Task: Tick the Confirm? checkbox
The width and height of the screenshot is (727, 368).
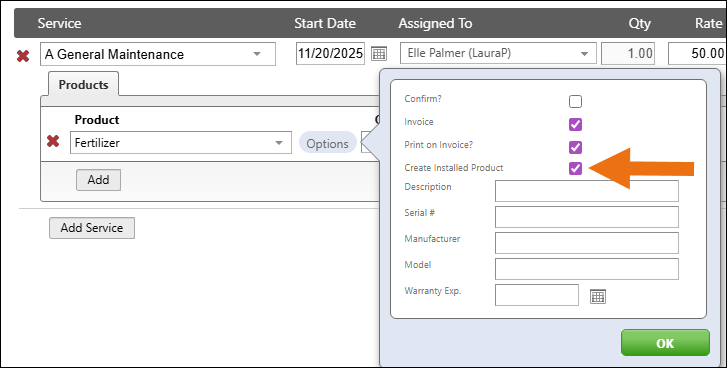Action: click(575, 101)
